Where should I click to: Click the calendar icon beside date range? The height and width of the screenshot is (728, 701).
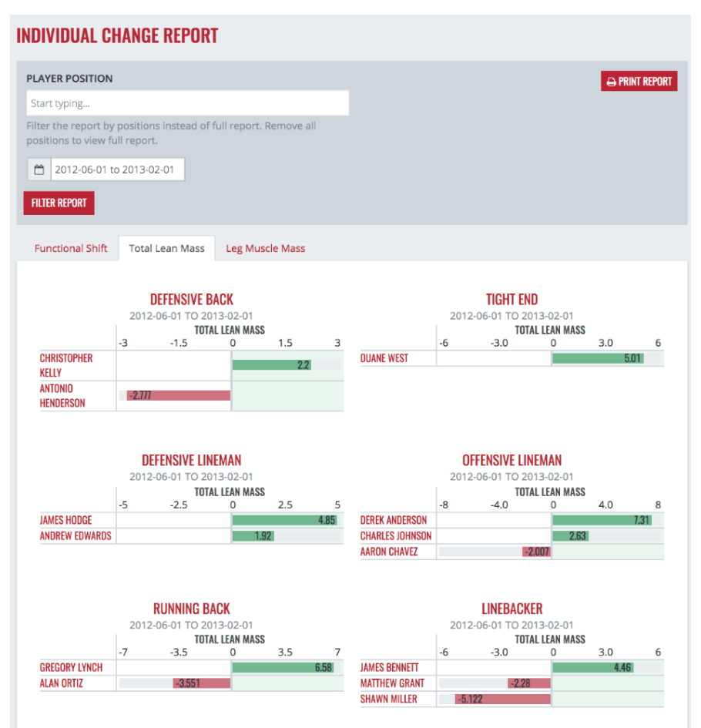(x=39, y=169)
